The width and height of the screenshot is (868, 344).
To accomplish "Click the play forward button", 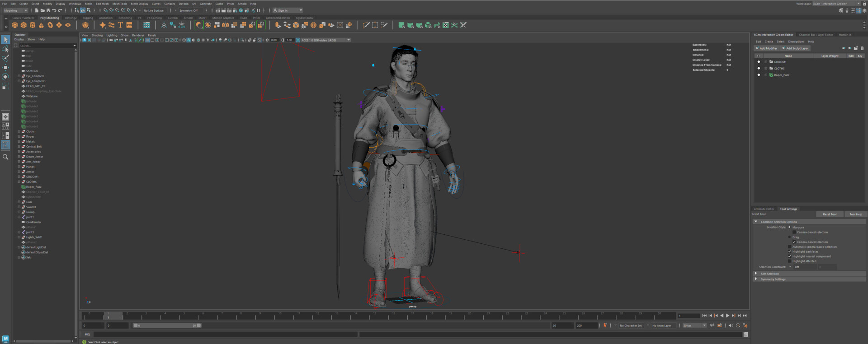I will [x=727, y=316].
